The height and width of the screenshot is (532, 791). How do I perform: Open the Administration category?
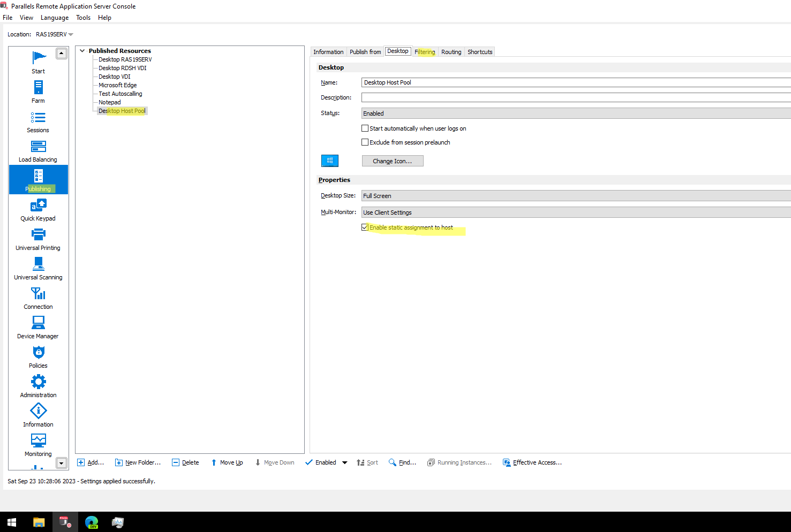click(38, 386)
